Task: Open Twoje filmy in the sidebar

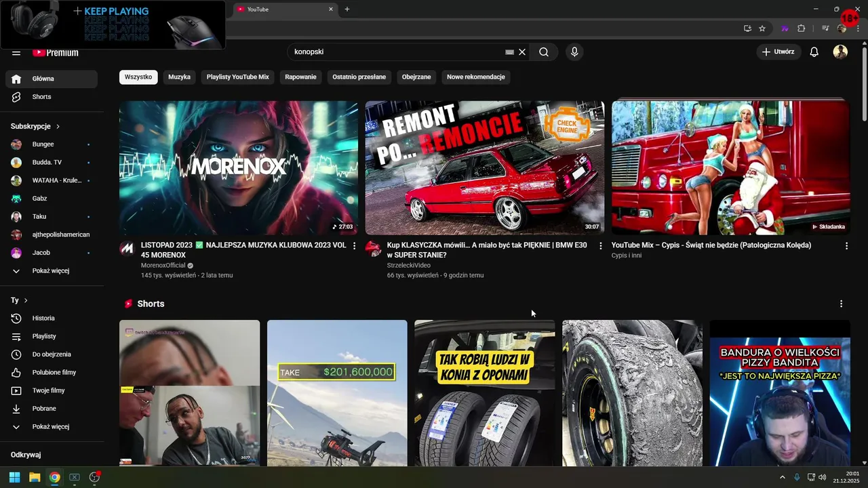Action: (52, 390)
